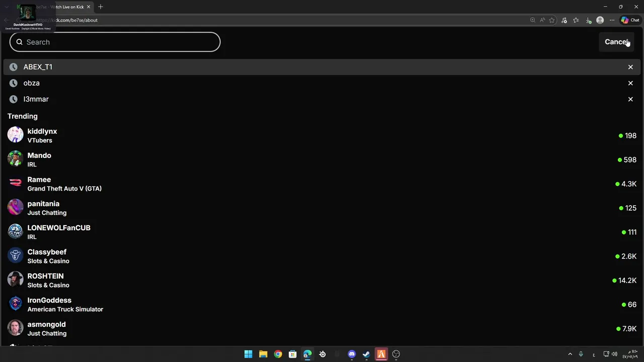Open the ROSHTEIN trending stream

click(x=322, y=280)
